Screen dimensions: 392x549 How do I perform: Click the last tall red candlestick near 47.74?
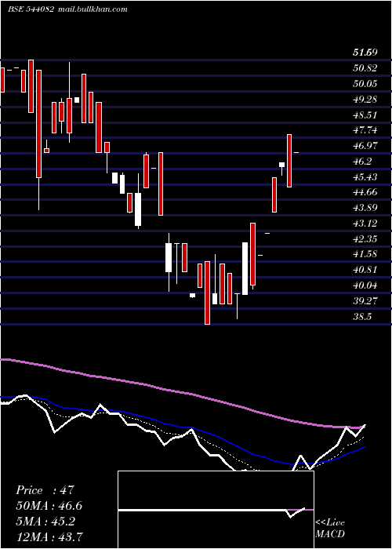[289, 160]
